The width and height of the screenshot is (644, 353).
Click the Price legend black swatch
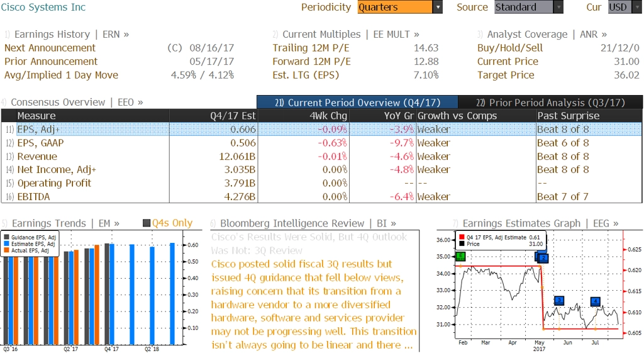tap(462, 244)
